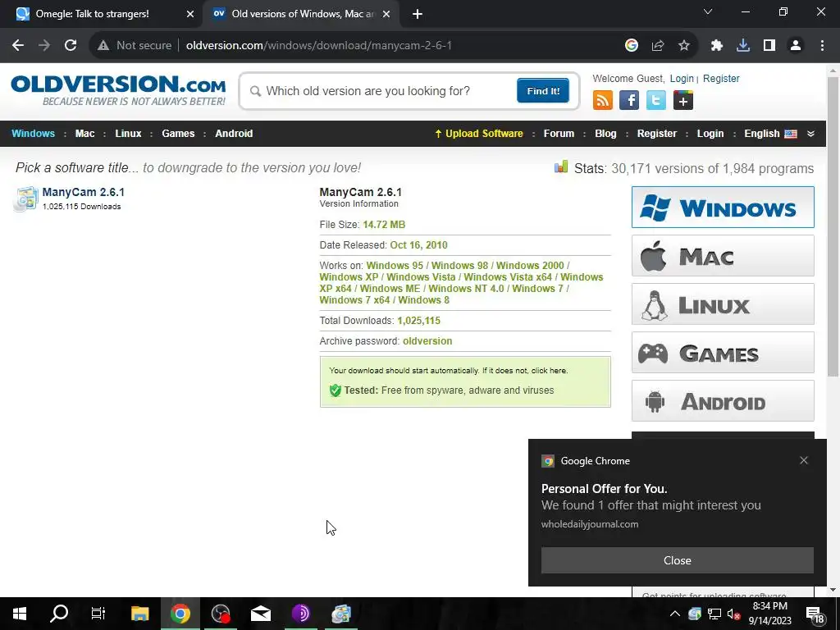Click the Find It! button

pyautogui.click(x=543, y=90)
